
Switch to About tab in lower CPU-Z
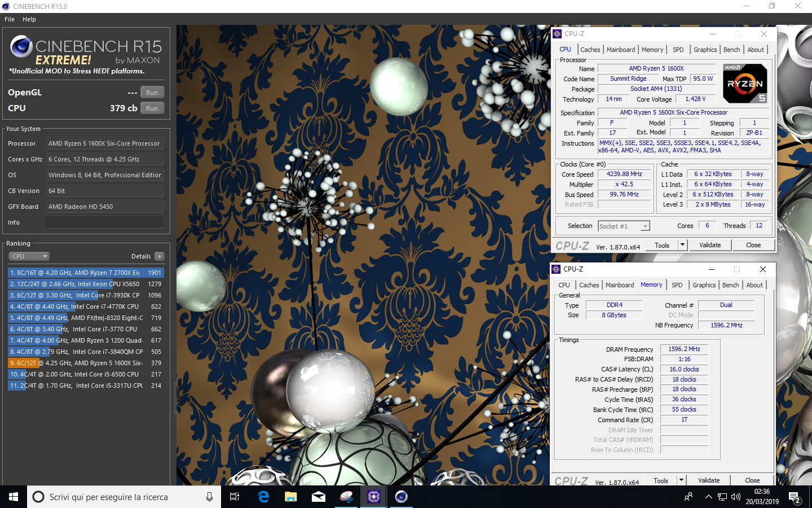tap(754, 285)
